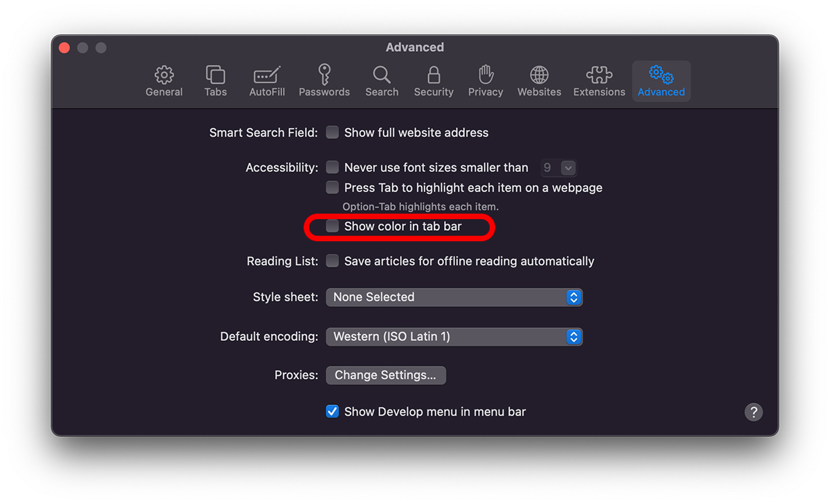Expand the Default encoding dropdown
The image size is (830, 504).
[454, 337]
